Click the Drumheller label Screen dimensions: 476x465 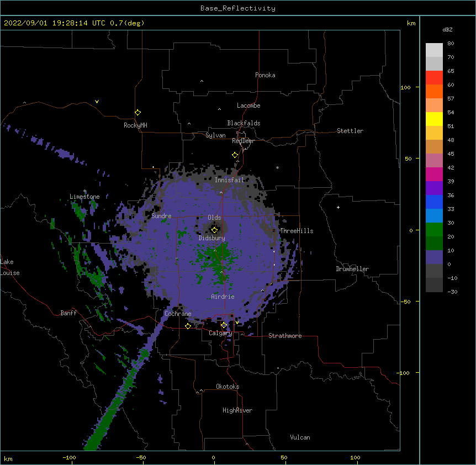click(x=352, y=269)
